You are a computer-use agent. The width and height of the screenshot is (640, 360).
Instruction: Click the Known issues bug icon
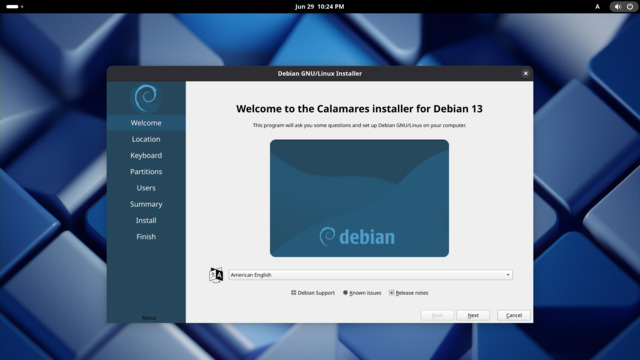(345, 293)
